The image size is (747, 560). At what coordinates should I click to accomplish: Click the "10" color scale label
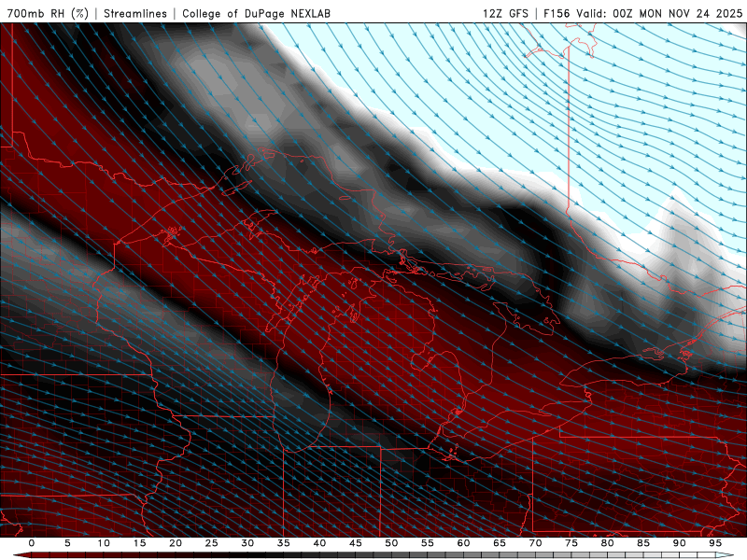pos(104,543)
